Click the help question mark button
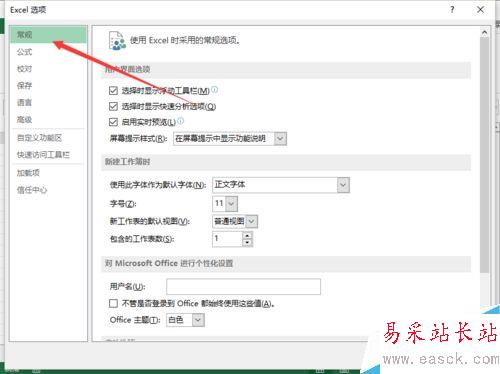 452,10
